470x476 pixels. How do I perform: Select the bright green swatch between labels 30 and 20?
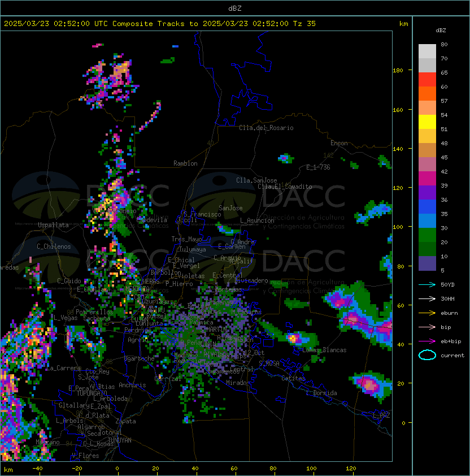coord(427,235)
